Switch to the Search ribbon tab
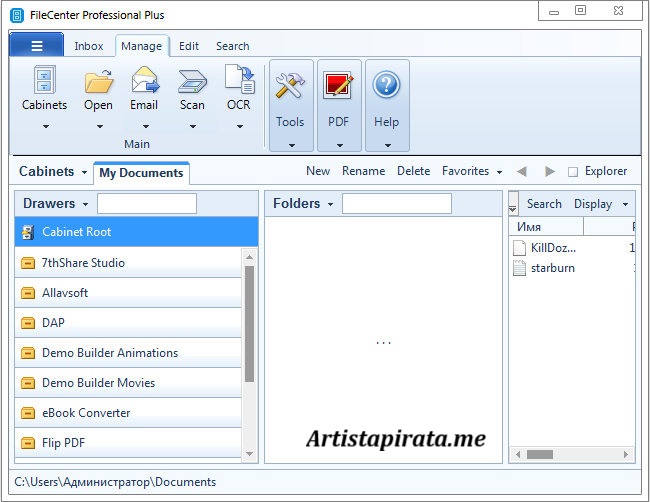The width and height of the screenshot is (650, 502). pyautogui.click(x=233, y=46)
